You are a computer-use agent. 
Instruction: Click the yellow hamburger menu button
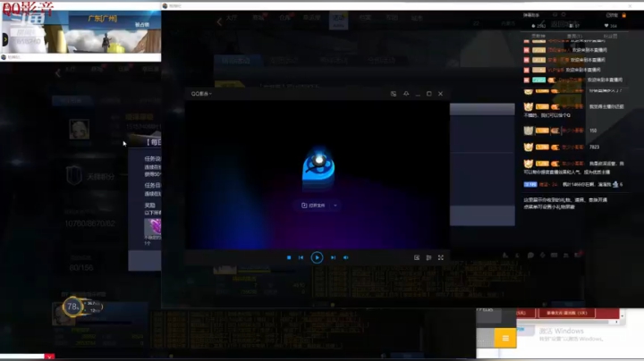coord(505,338)
